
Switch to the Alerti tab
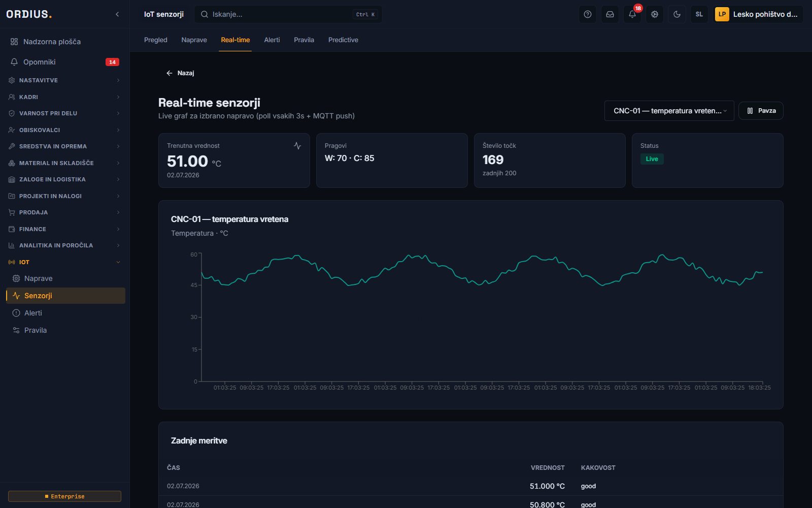272,40
